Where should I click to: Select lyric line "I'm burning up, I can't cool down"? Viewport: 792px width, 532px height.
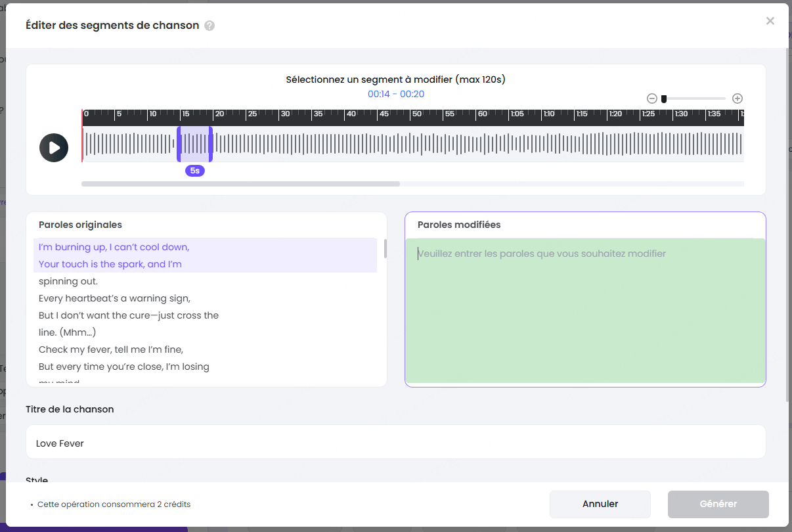point(114,247)
